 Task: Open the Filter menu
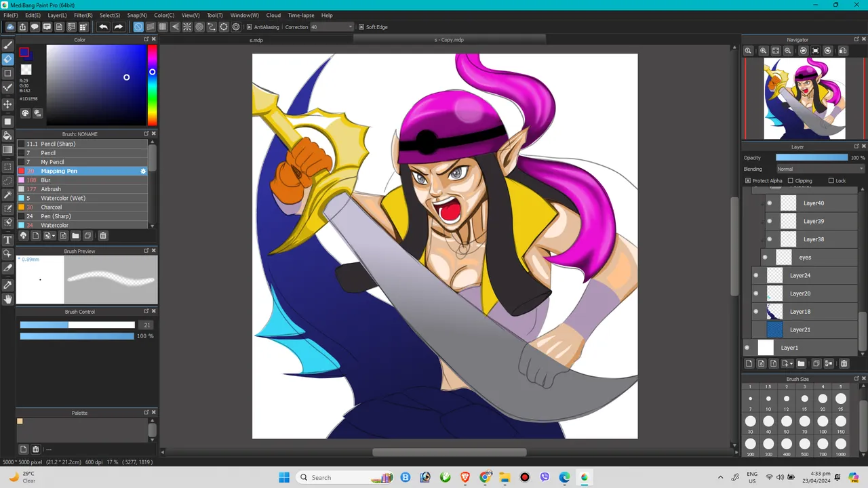click(x=83, y=15)
